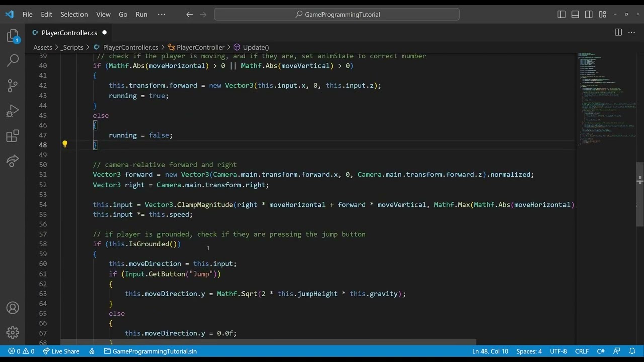This screenshot has width=644, height=362.
Task: Open errors and warnings count in status bar
Action: [21, 351]
